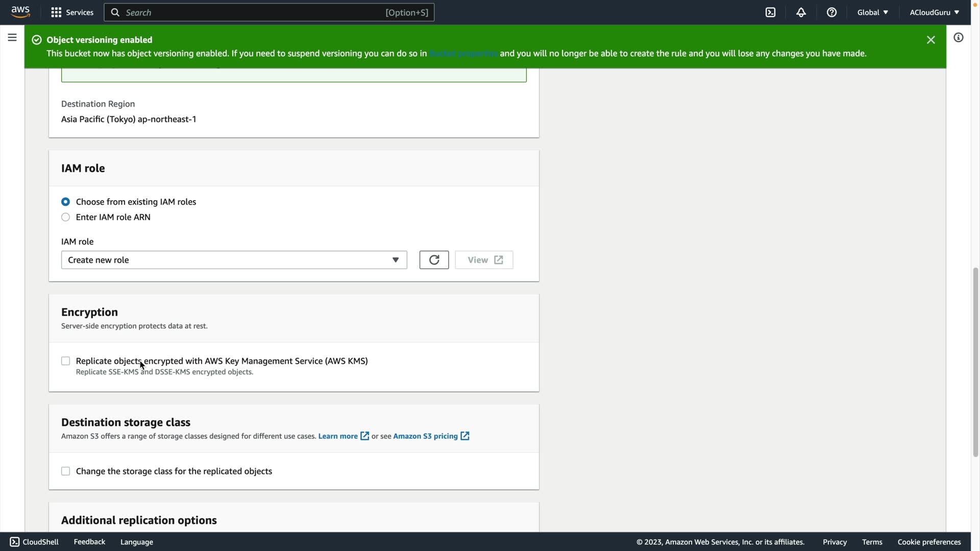Open the notifications bell
980x551 pixels.
coord(801,12)
